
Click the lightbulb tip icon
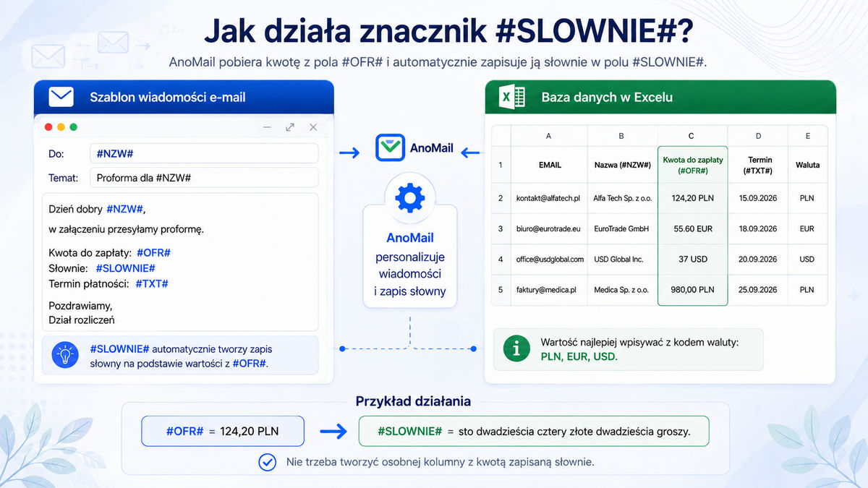point(66,355)
